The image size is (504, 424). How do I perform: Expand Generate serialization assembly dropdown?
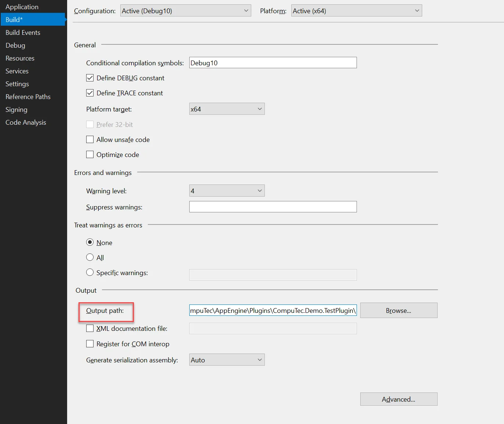tap(227, 360)
